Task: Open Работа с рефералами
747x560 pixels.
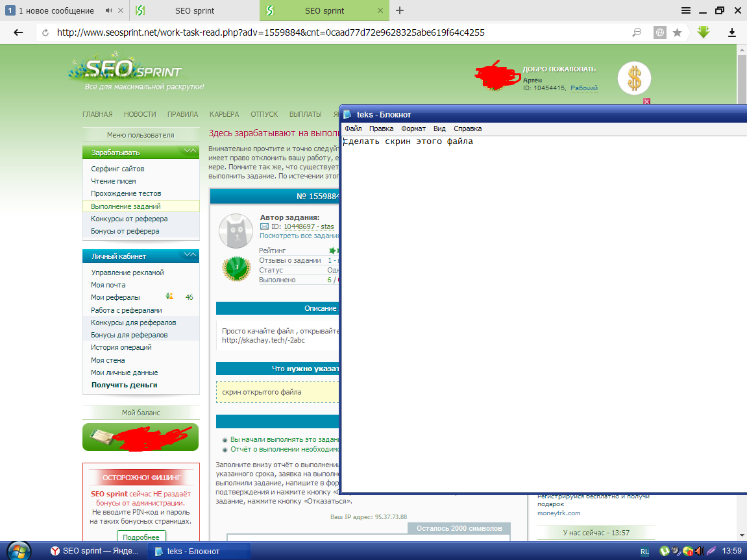Action: pos(127,310)
